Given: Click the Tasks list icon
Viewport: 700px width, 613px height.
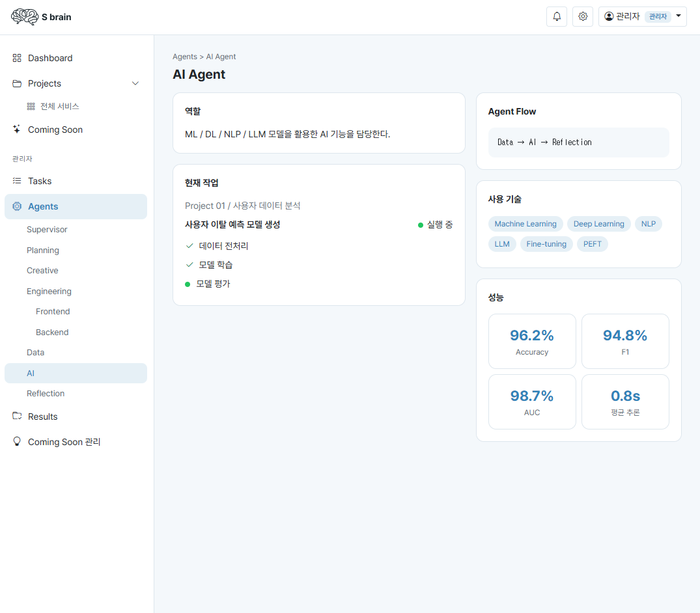Looking at the screenshot, I should click(x=17, y=181).
